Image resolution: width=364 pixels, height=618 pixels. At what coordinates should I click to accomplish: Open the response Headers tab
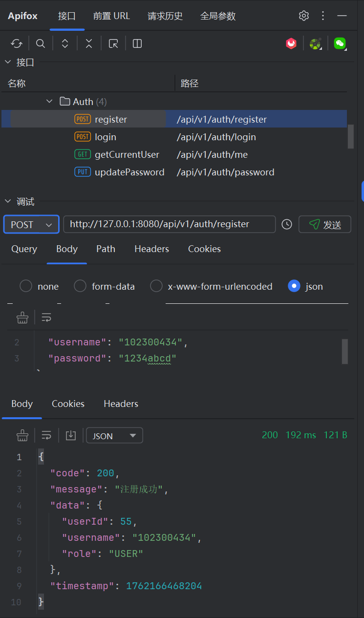(121, 404)
